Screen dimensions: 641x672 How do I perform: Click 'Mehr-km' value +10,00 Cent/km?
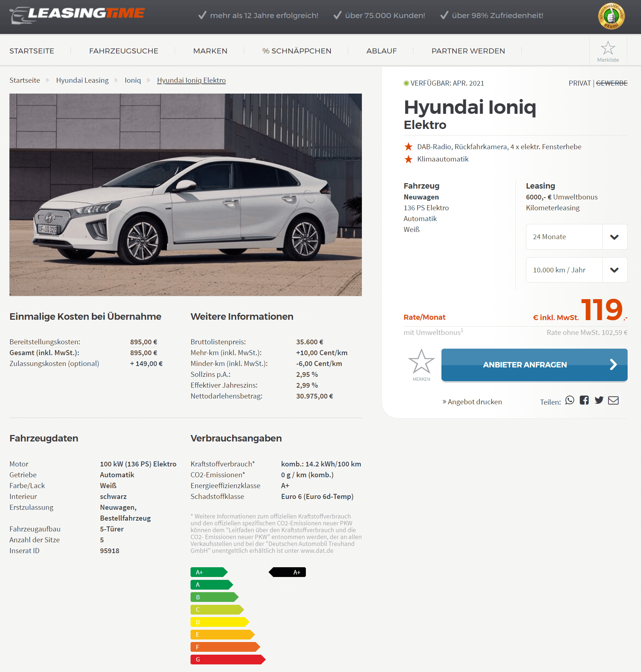[322, 353]
